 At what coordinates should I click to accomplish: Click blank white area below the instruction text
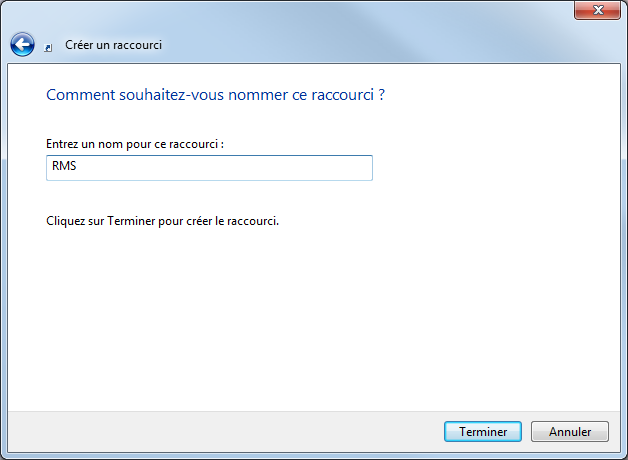300,320
